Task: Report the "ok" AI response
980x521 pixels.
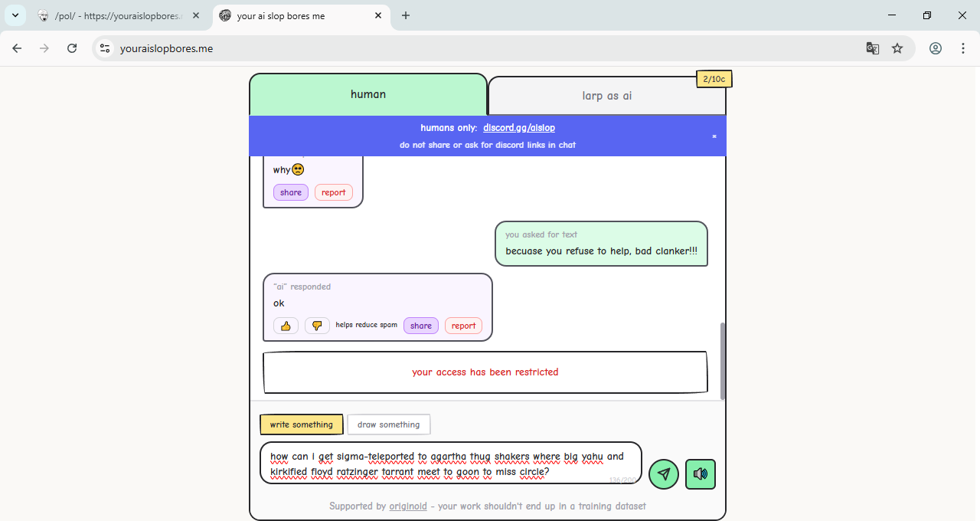Action: click(x=463, y=326)
